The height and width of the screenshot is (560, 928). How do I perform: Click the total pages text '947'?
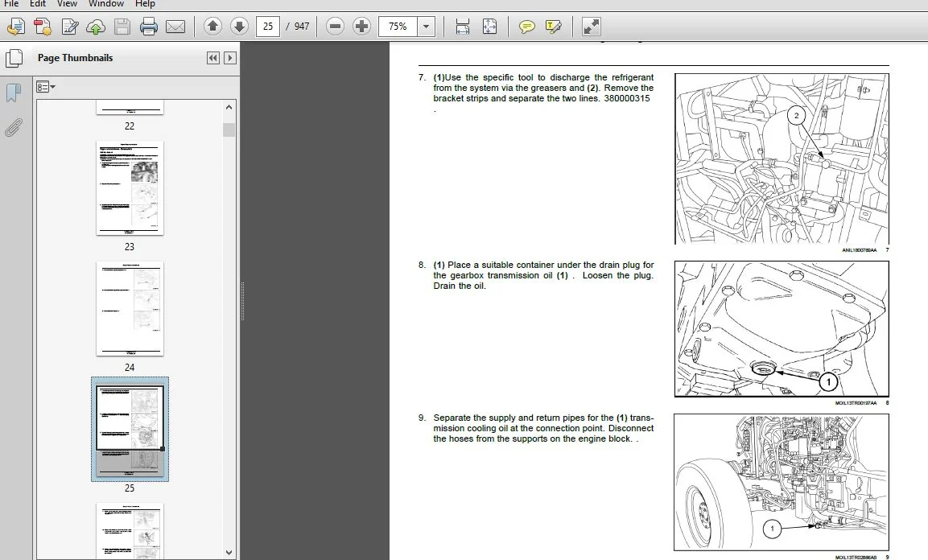pos(302,27)
